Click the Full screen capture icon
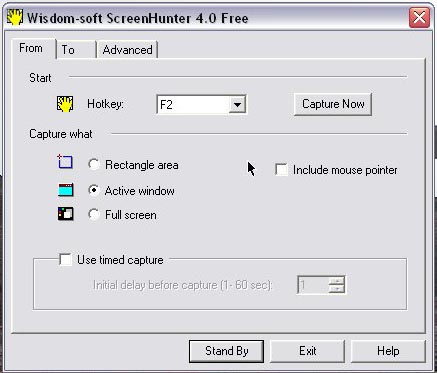The height and width of the screenshot is (373, 437). 65,214
